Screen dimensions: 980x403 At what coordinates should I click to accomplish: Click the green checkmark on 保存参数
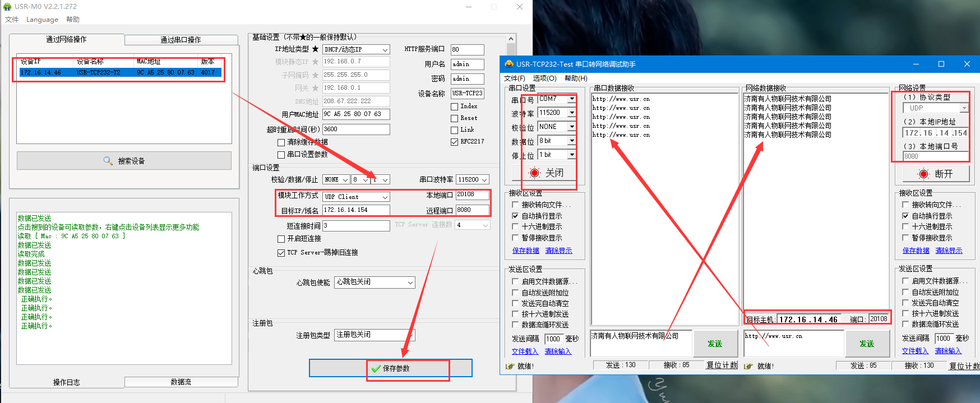point(376,369)
